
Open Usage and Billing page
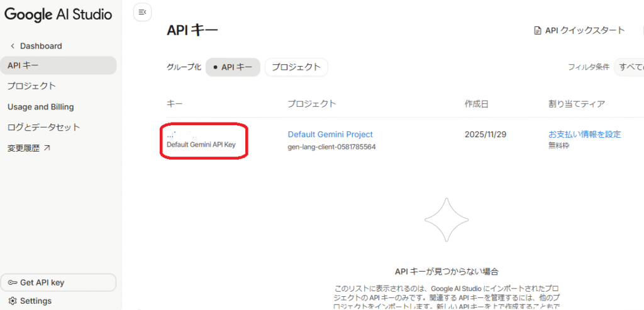click(40, 107)
